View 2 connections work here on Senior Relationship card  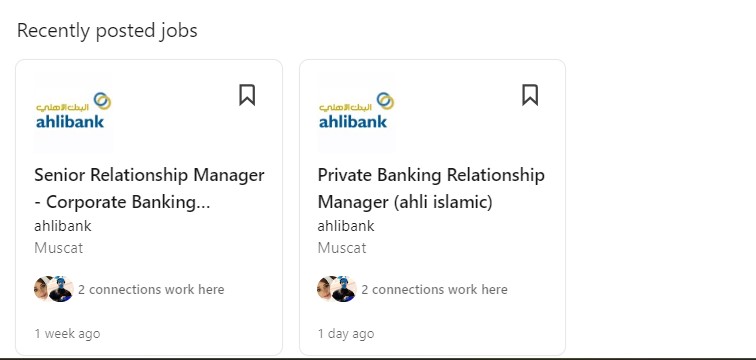151,290
